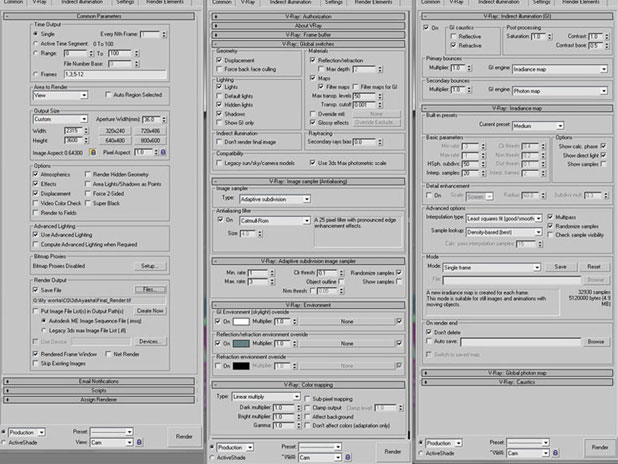Expand V-Ray Authorization rollout

point(308,17)
